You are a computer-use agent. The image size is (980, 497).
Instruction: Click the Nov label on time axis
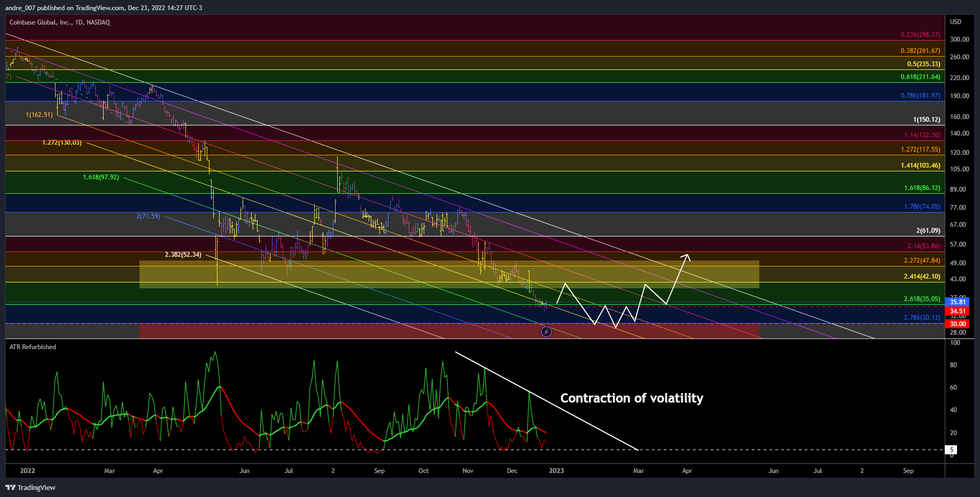click(x=468, y=471)
